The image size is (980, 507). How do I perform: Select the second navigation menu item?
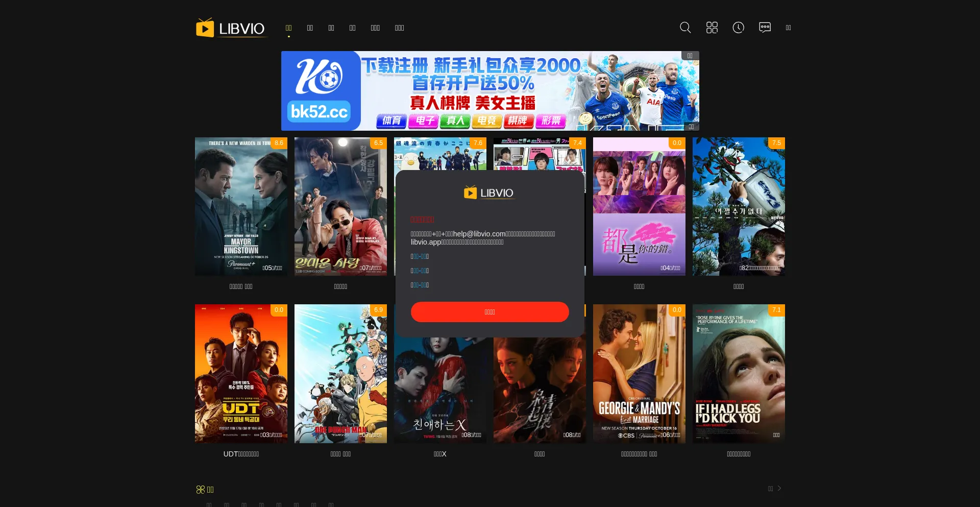[310, 28]
